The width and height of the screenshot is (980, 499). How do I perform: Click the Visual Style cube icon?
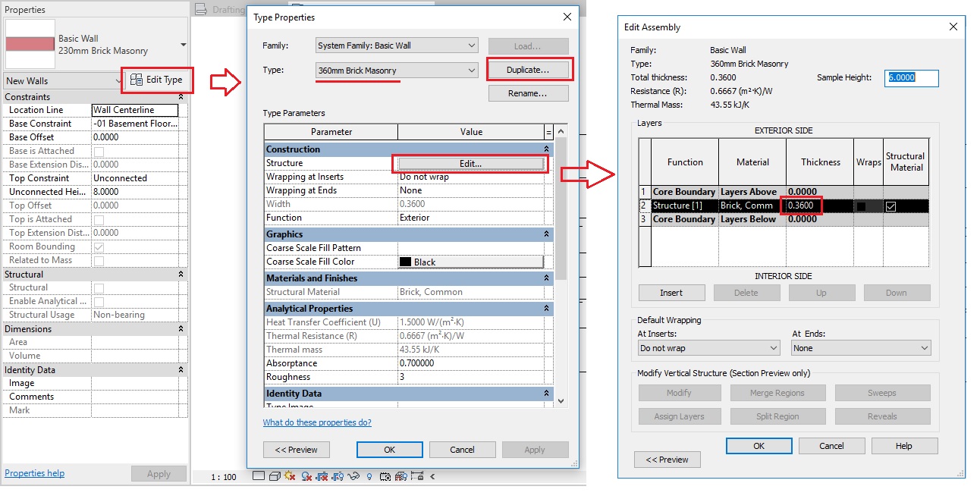click(275, 476)
